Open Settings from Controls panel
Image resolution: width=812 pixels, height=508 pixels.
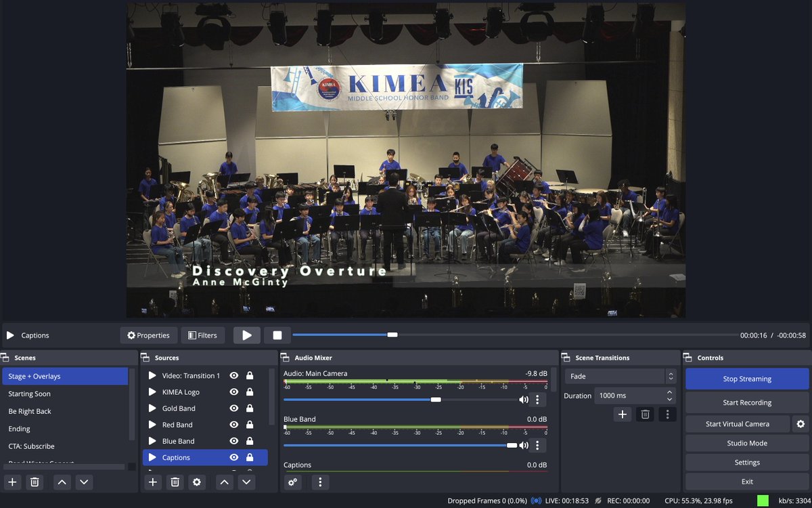point(747,463)
